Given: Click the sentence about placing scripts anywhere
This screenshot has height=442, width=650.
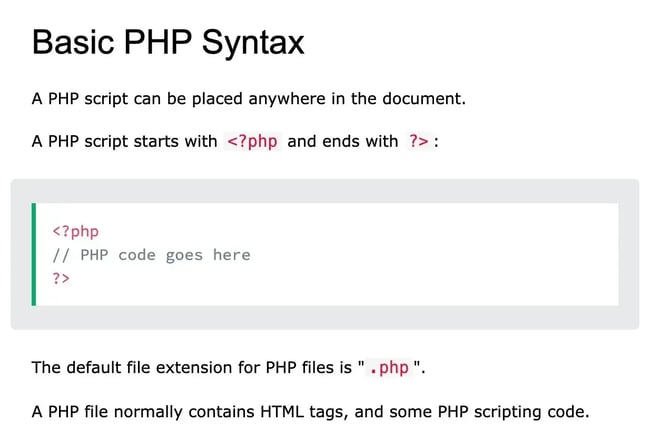Looking at the screenshot, I should click(x=249, y=99).
